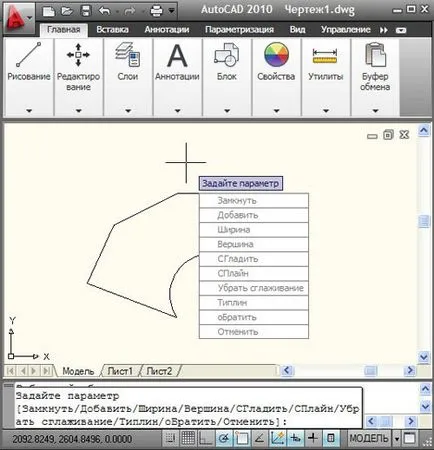This screenshot has width=434, height=450.
Task: Open the Рисование panel line icon
Action: pos(29,54)
